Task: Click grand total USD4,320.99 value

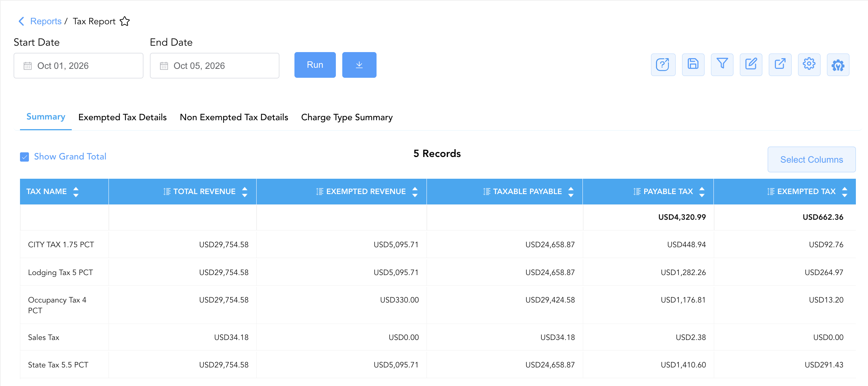Action: (682, 217)
